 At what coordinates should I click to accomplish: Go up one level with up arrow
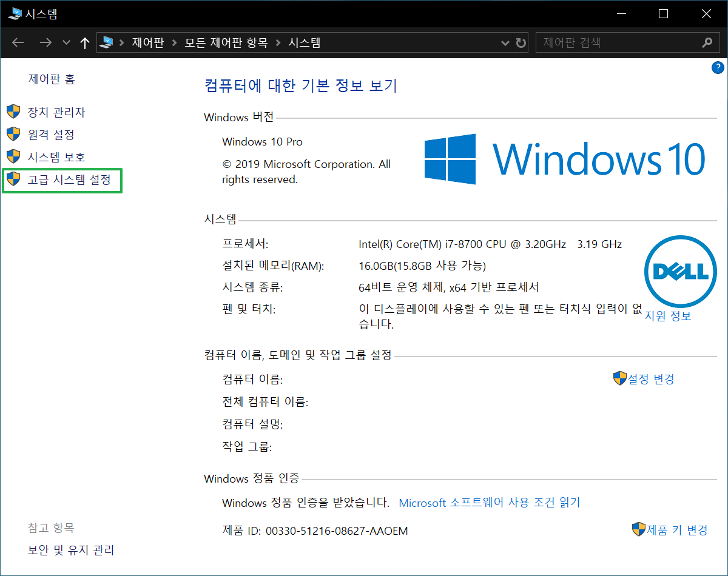pyautogui.click(x=85, y=42)
